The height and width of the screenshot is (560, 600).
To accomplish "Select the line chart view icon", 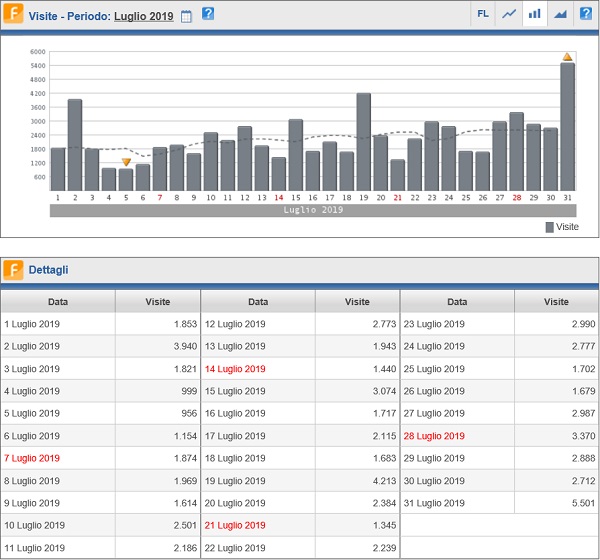I will [x=509, y=14].
